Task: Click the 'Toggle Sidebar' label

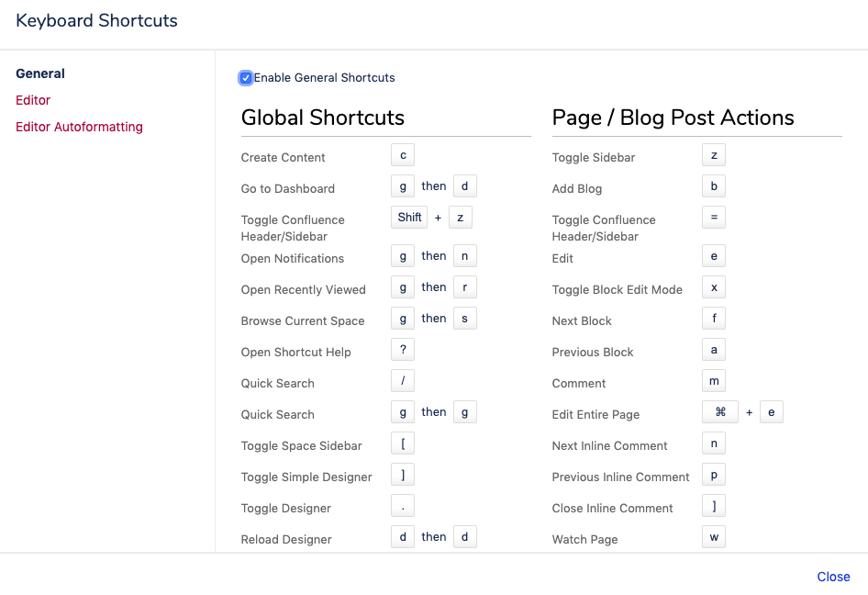Action: click(594, 157)
